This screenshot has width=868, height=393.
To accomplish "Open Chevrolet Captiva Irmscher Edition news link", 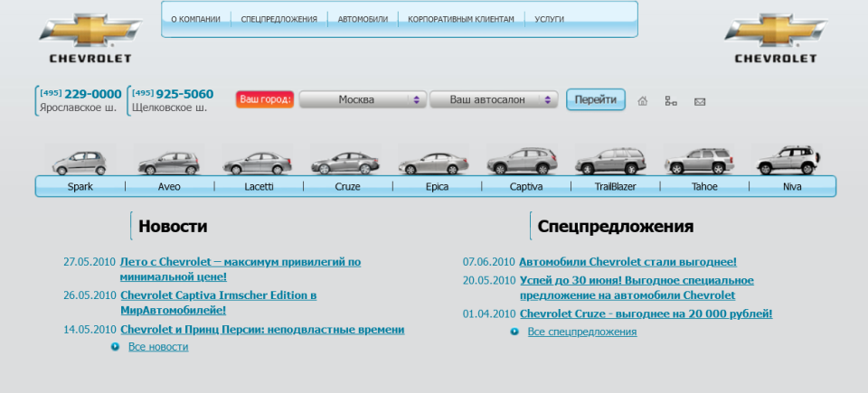I will (x=219, y=303).
